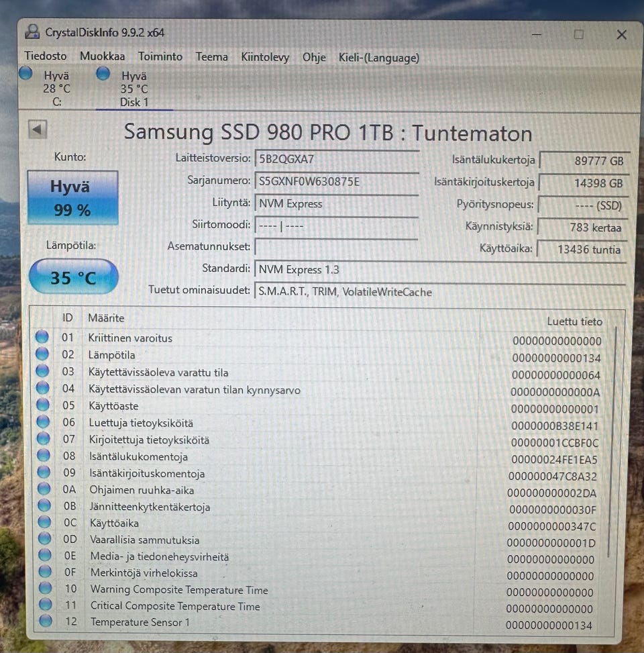
Task: Click the Isäntälukukertoja value 89777 GB
Action: click(584, 161)
